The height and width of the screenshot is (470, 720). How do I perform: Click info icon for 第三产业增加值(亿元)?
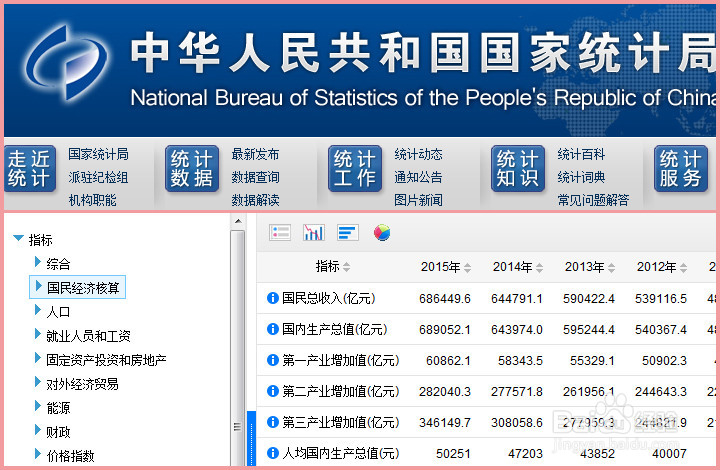pyautogui.click(x=273, y=422)
